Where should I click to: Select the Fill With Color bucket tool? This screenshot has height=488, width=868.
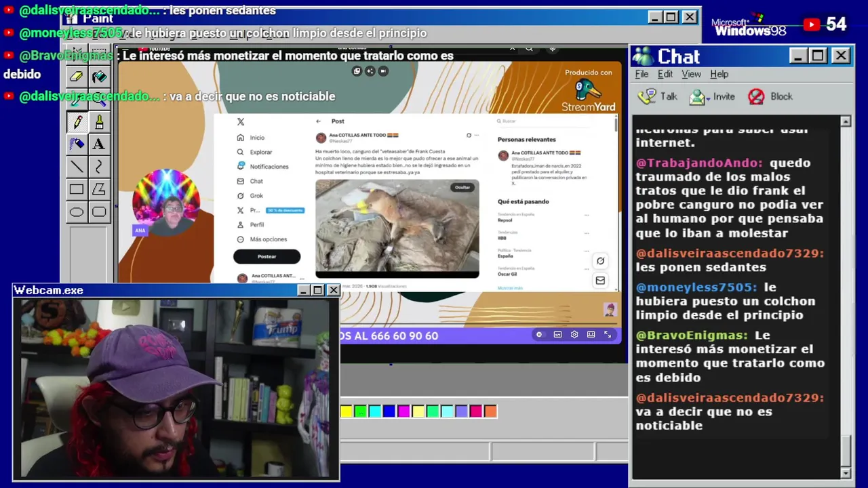(x=99, y=77)
